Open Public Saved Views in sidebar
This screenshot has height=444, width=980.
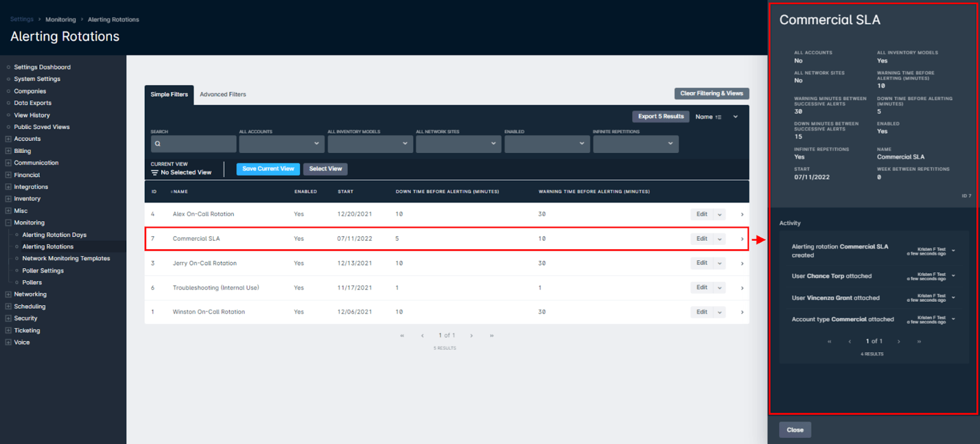(42, 127)
